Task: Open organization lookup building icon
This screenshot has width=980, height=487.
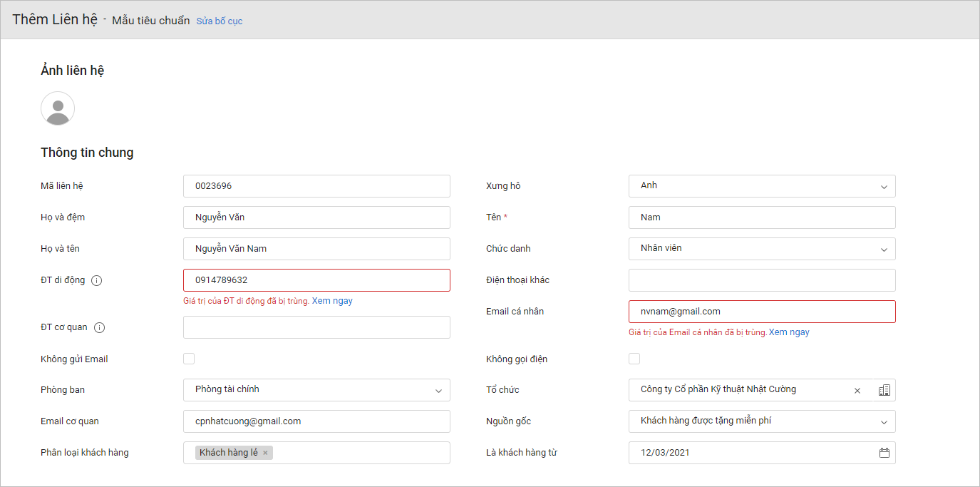Action: click(884, 390)
